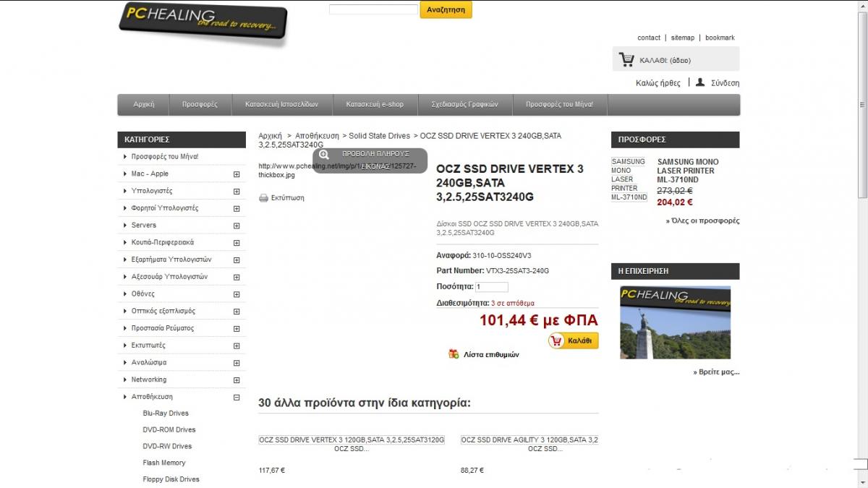Open the Αναλώσιμα category
Image resolution: width=868 pixels, height=488 pixels.
pos(149,363)
